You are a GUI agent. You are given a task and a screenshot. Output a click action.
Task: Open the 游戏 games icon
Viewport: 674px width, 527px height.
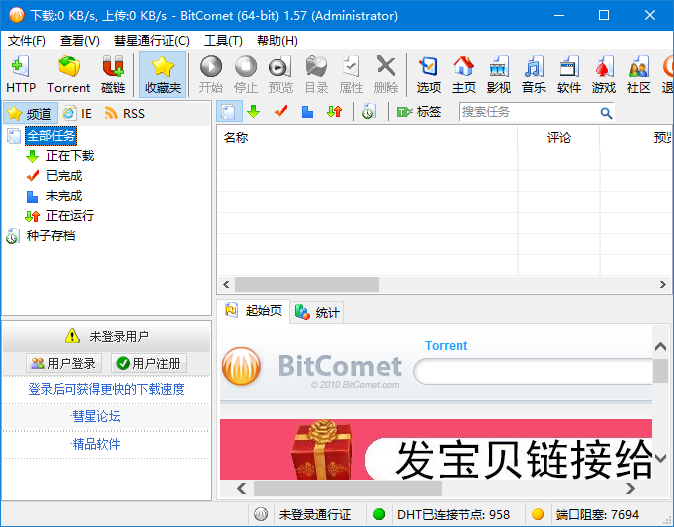(x=604, y=75)
